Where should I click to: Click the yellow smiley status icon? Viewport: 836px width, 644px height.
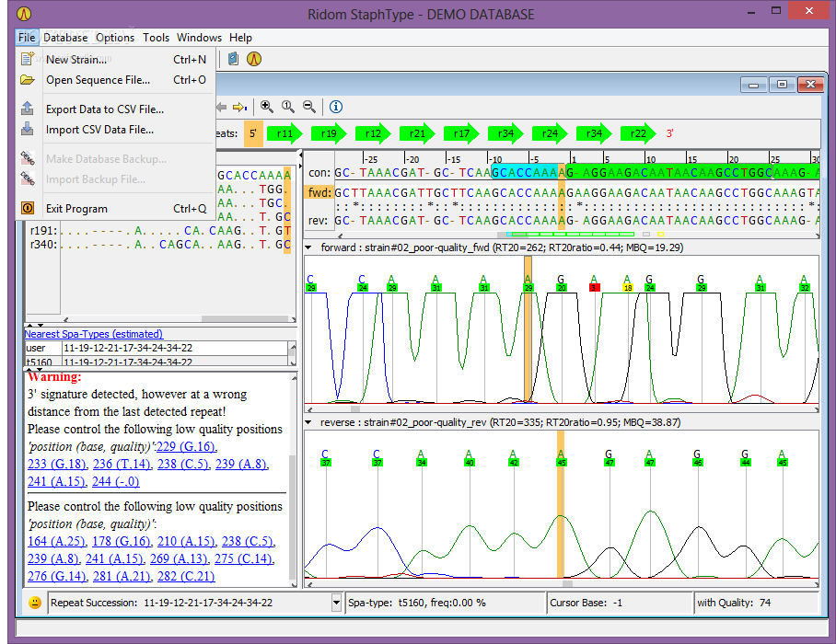click(35, 603)
